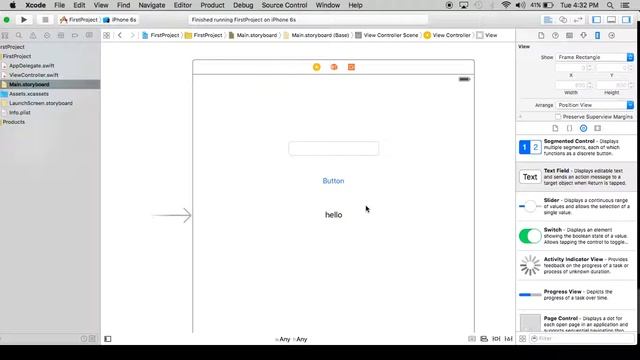Click the Exit dock icon
The width and height of the screenshot is (640, 360).
[351, 67]
